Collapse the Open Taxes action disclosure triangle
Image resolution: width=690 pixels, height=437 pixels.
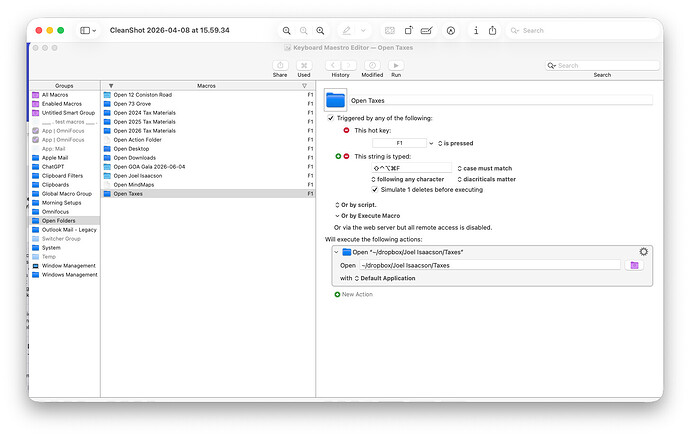click(x=335, y=252)
